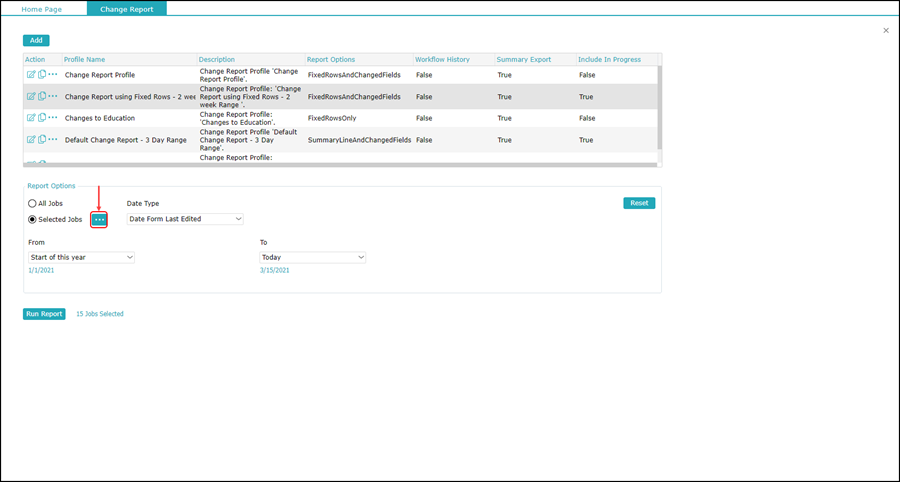The width and height of the screenshot is (901, 482).
Task: Select the Selected Jobs radio button
Action: pos(32,219)
